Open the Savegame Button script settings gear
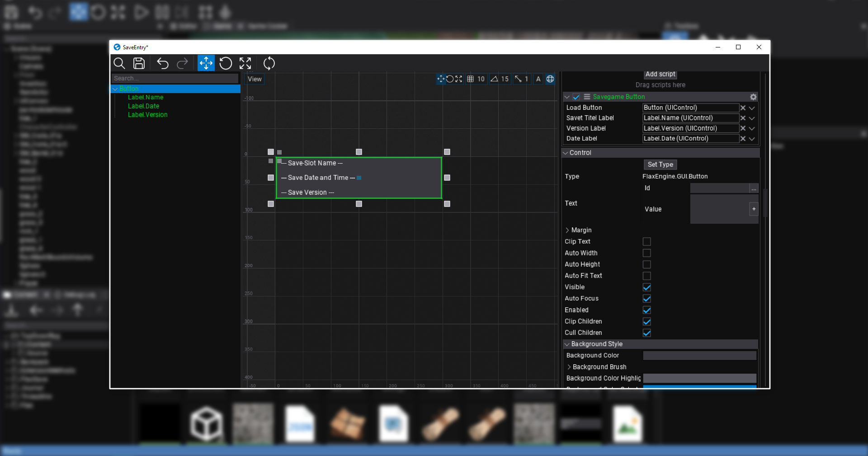868x456 pixels. point(753,97)
